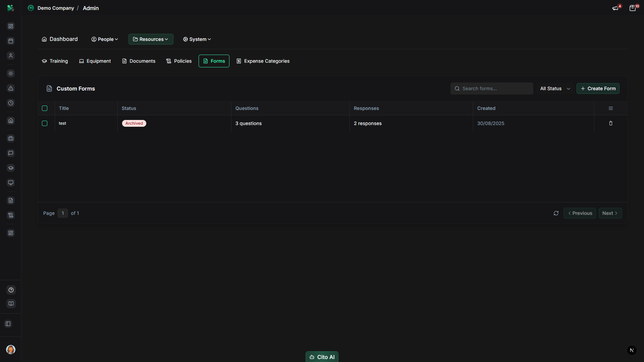The height and width of the screenshot is (362, 644).
Task: Check the select-all checkbox in table header
Action: click(x=44, y=108)
